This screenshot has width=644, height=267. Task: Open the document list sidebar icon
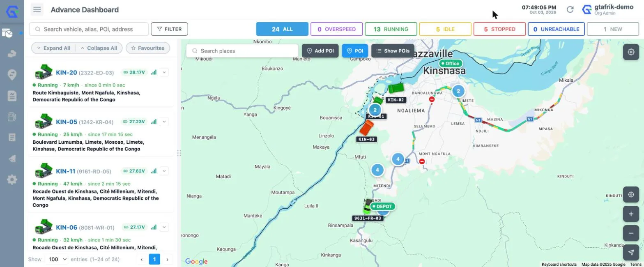coord(12,137)
